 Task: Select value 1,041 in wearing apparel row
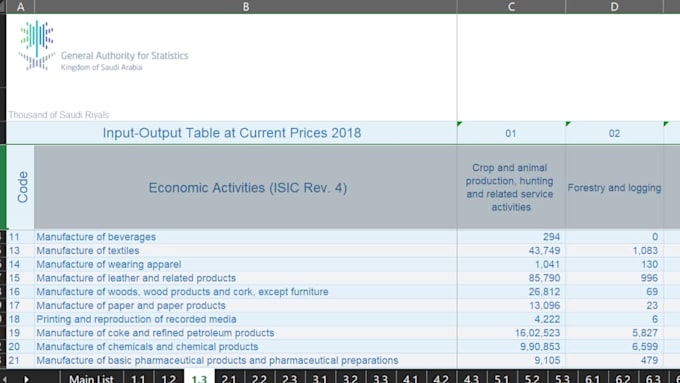click(511, 264)
